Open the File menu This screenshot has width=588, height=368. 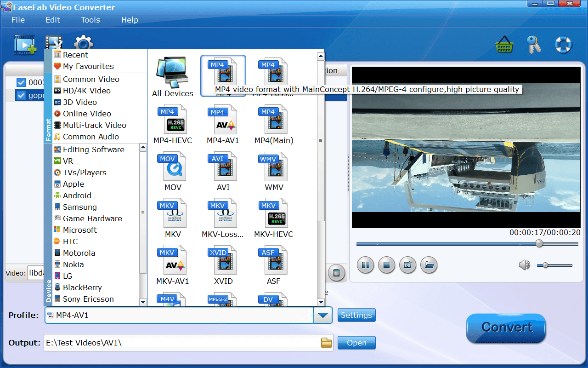[x=18, y=20]
